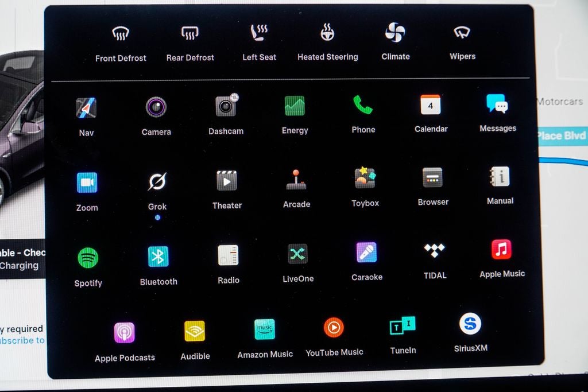Open Bluetooth settings
Viewport: 588px width, 392px height.
click(x=158, y=257)
